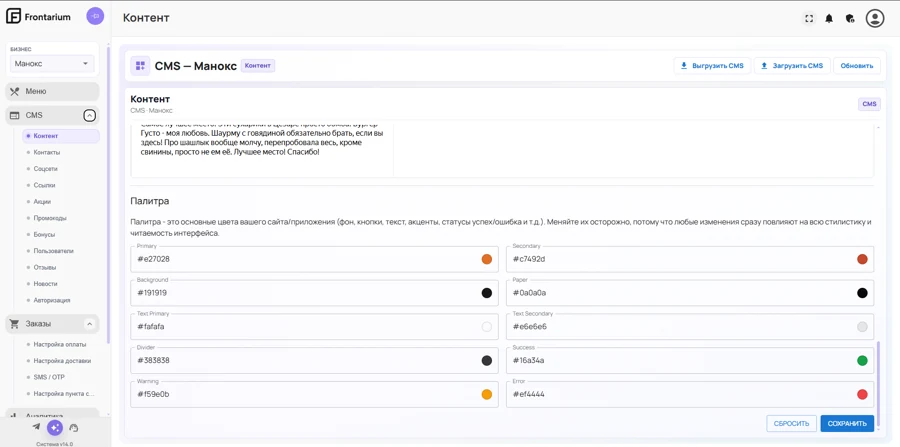Click the Обновить button

pyautogui.click(x=857, y=65)
